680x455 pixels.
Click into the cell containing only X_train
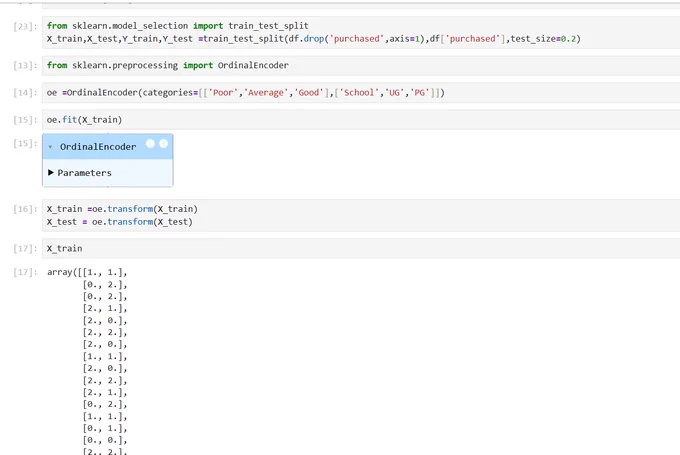click(x=361, y=249)
